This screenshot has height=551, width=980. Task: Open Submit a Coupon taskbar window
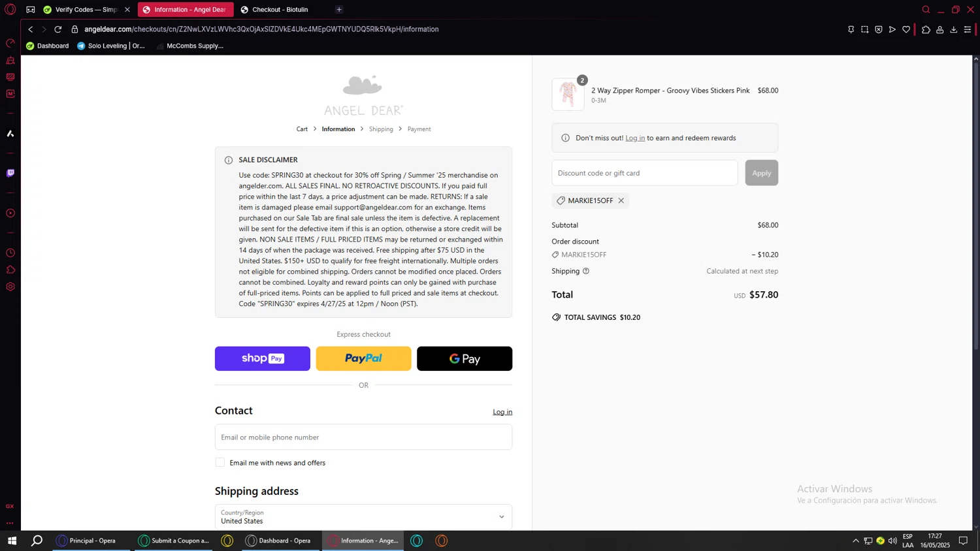click(174, 541)
